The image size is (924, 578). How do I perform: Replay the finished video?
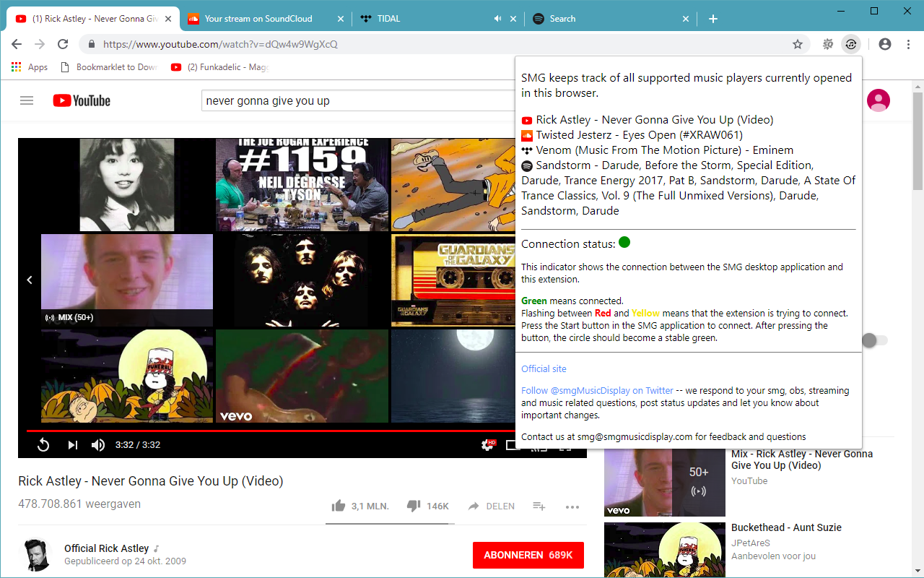point(43,445)
